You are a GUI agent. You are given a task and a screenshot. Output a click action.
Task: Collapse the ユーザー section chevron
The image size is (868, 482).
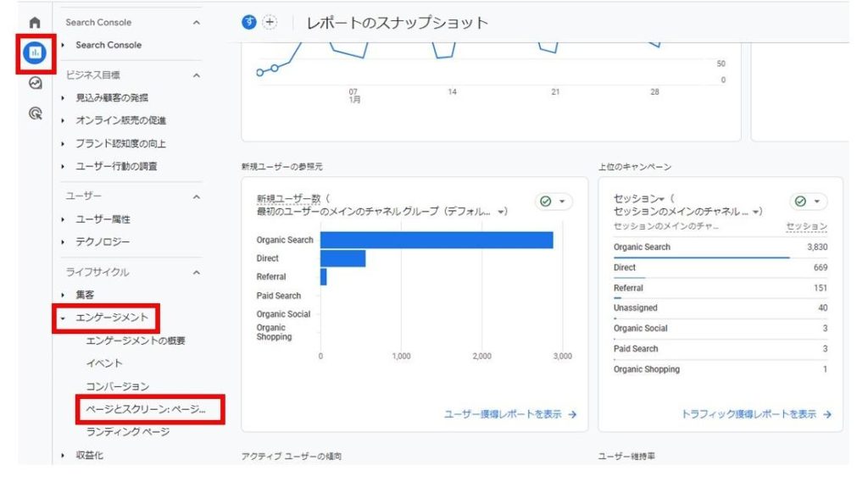(197, 197)
